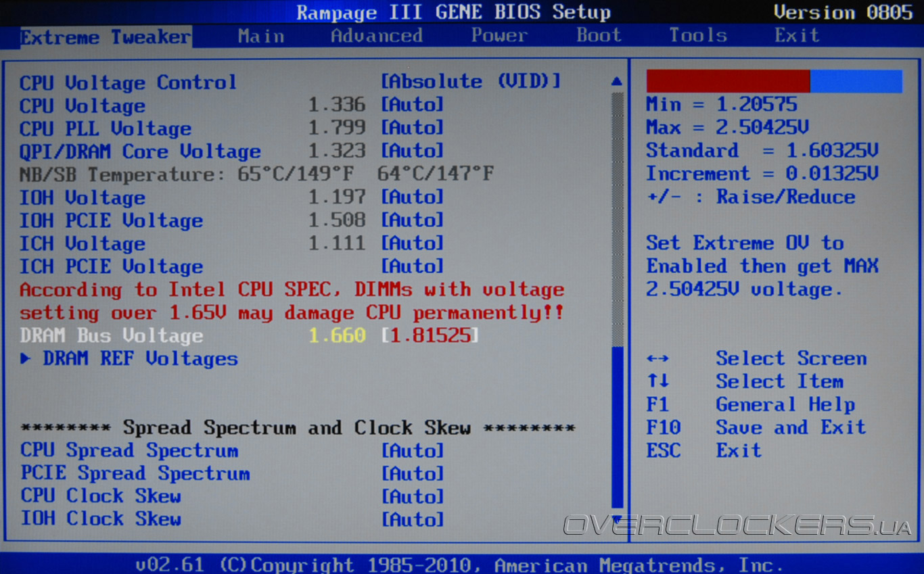This screenshot has width=924, height=574.
Task: Open the [Auto] value next to 1.111
Action: [x=413, y=243]
